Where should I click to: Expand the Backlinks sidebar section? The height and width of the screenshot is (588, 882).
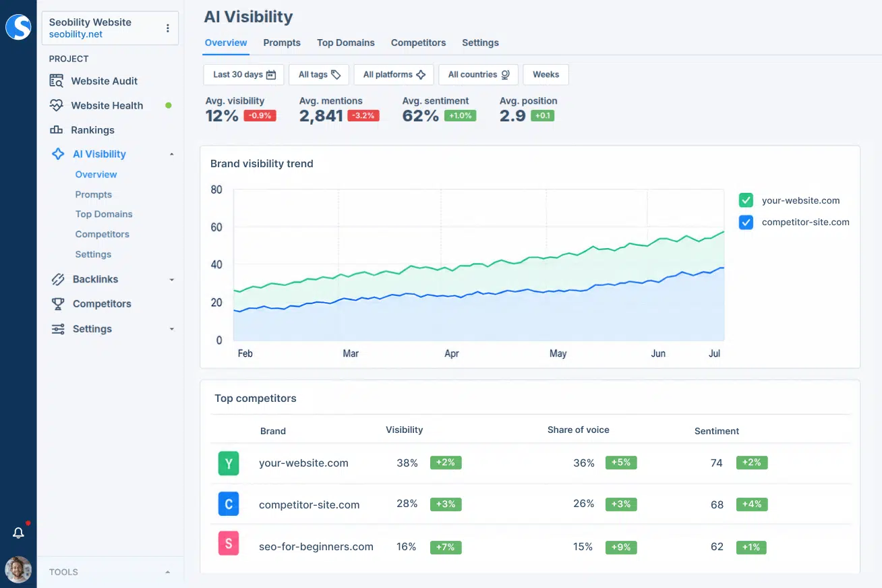(171, 280)
